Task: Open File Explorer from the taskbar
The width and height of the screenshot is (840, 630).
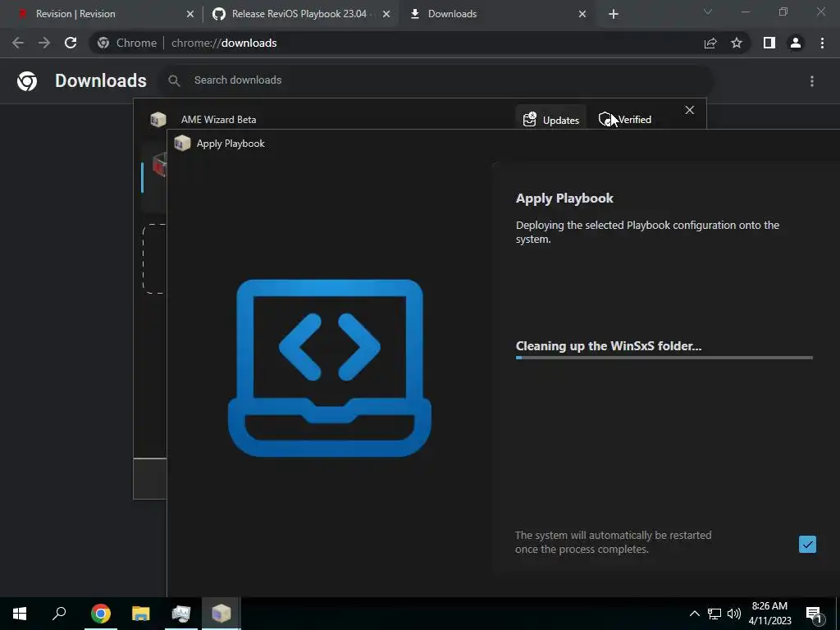Action: [x=141, y=614]
